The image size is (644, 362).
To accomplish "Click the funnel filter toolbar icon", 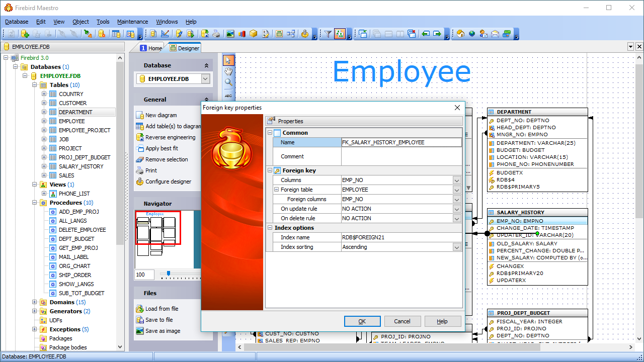I will coord(328,34).
